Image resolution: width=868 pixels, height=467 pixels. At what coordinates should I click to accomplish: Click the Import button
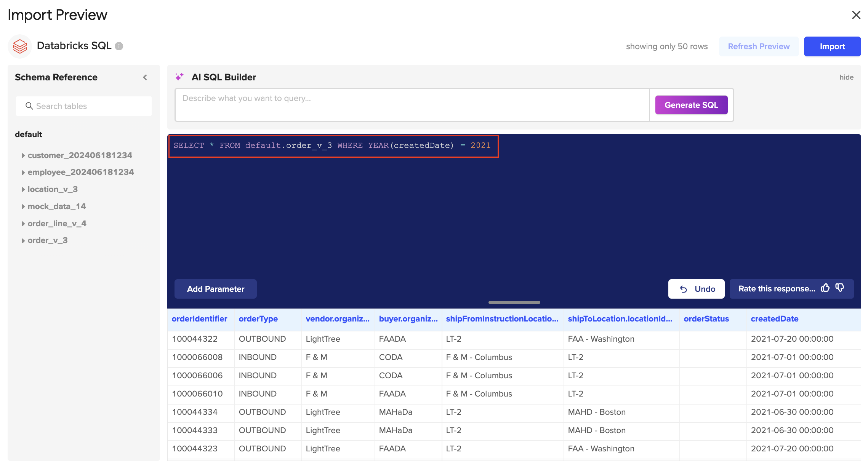pos(832,46)
